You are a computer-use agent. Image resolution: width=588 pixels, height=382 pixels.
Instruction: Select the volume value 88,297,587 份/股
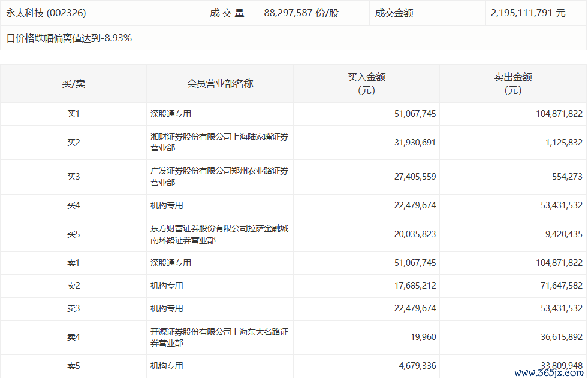point(301,13)
